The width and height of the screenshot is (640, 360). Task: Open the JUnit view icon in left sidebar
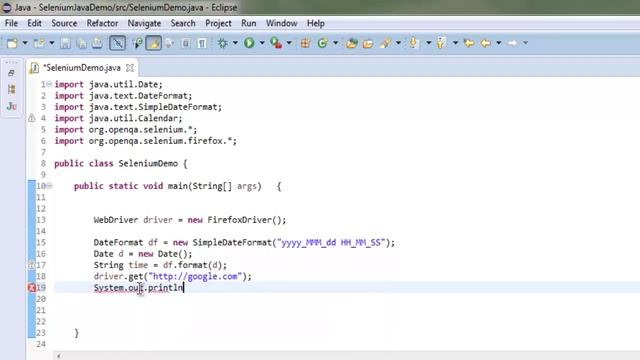tap(11, 107)
